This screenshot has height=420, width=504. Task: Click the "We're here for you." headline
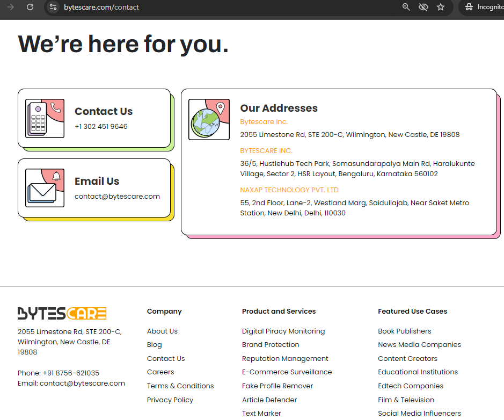click(123, 45)
